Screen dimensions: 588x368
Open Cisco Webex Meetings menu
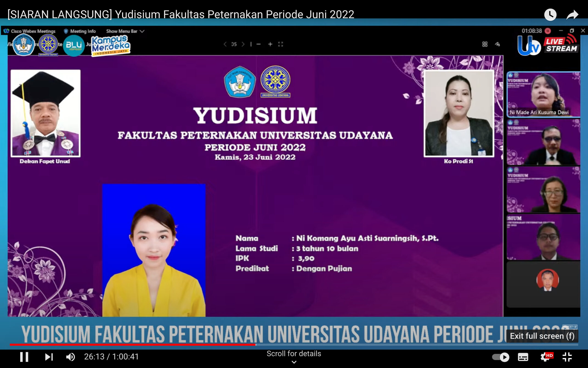30,31
